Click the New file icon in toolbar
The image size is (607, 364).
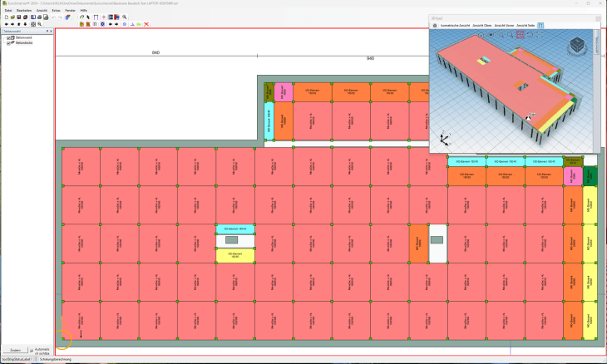(6, 17)
